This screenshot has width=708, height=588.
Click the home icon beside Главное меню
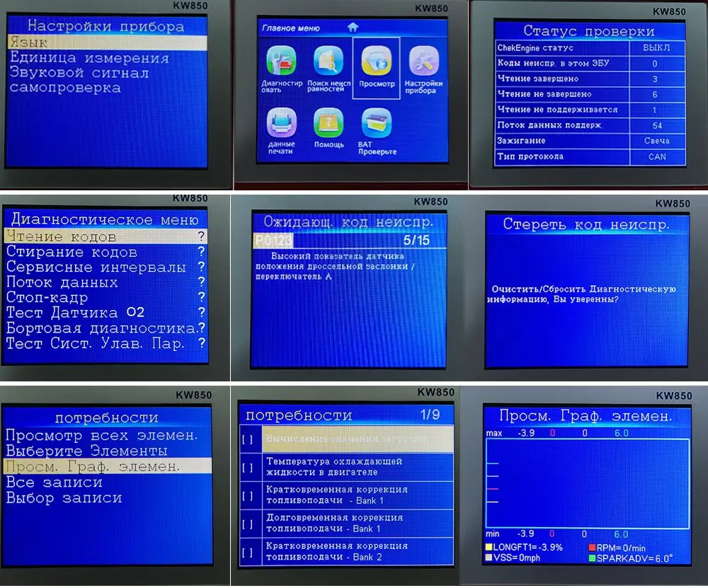tap(353, 28)
